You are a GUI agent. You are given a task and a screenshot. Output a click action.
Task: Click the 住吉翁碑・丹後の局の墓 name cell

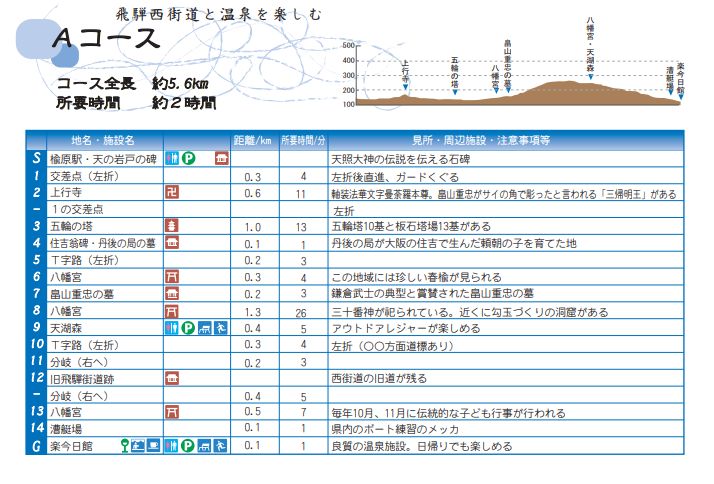pyautogui.click(x=103, y=243)
